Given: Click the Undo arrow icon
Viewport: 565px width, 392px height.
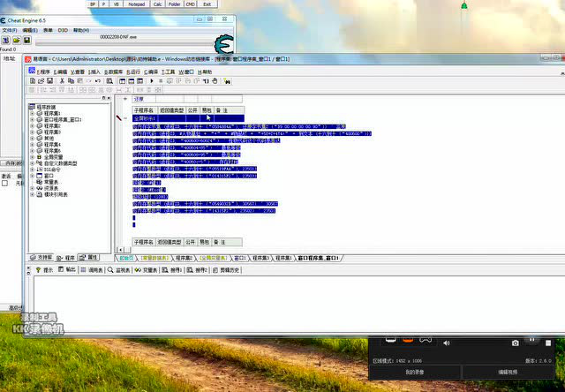Looking at the screenshot, I should tap(98, 81).
